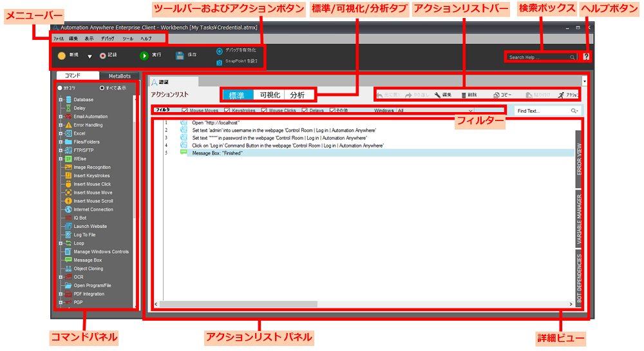Click the Redo (やり直し) arrow icon
This screenshot has height=351, width=644.
pos(408,95)
